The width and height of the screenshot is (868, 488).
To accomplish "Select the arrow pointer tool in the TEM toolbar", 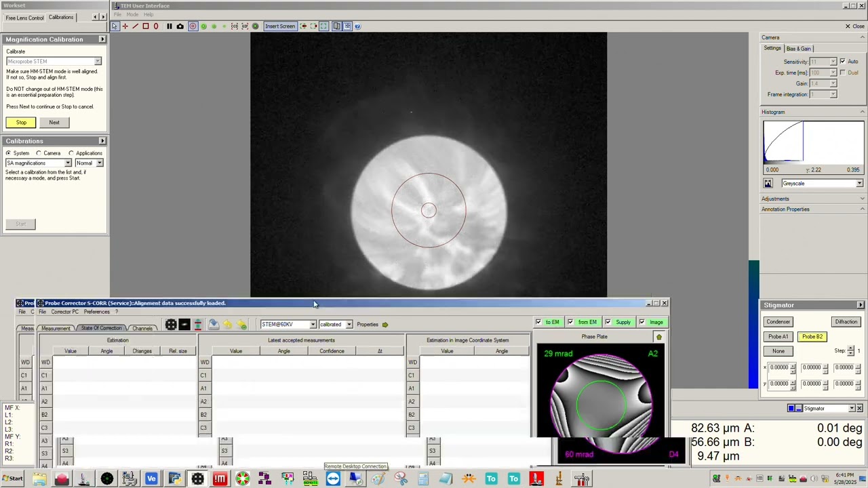I will [x=115, y=26].
